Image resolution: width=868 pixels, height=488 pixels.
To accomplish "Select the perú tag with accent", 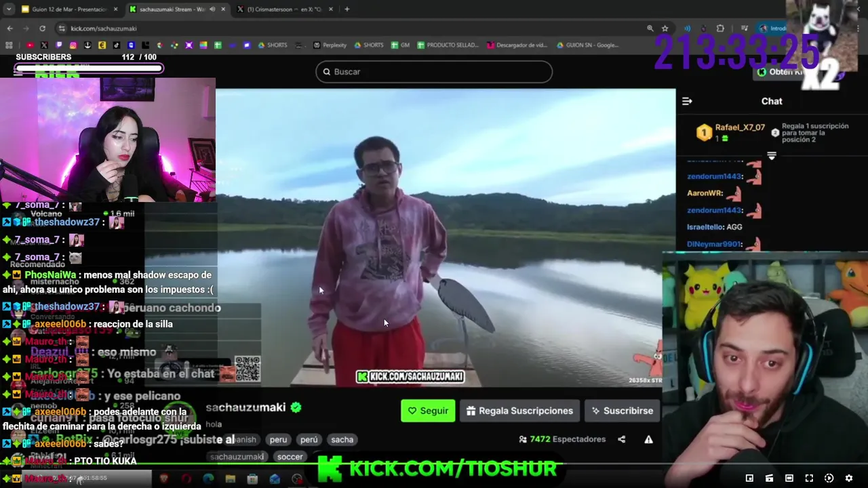I will coord(309,439).
